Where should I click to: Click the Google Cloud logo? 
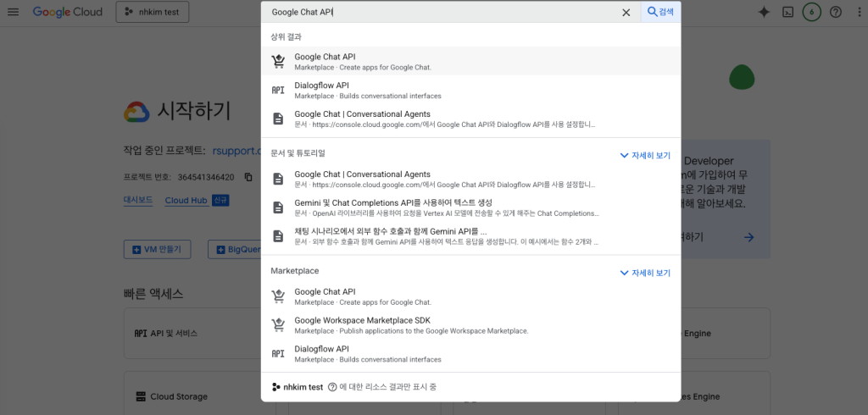tap(68, 12)
